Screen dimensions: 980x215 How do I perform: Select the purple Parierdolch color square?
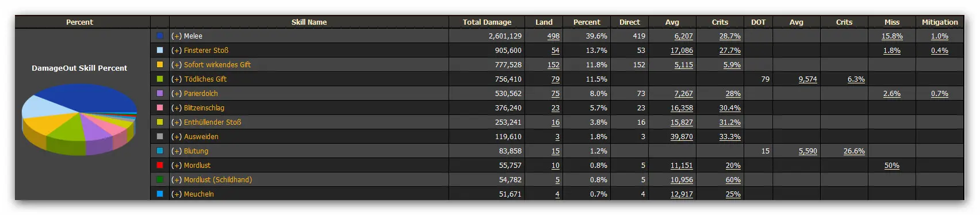[x=160, y=93]
